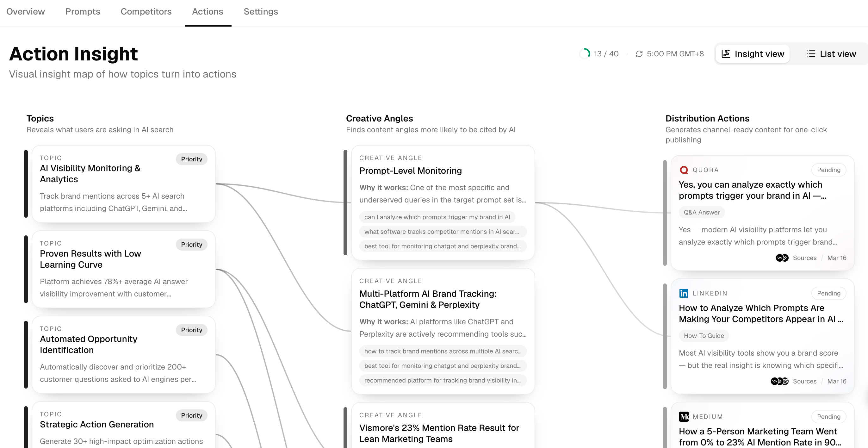This screenshot has width=868, height=448.
Task: Open the Overview tab
Action: pyautogui.click(x=26, y=11)
